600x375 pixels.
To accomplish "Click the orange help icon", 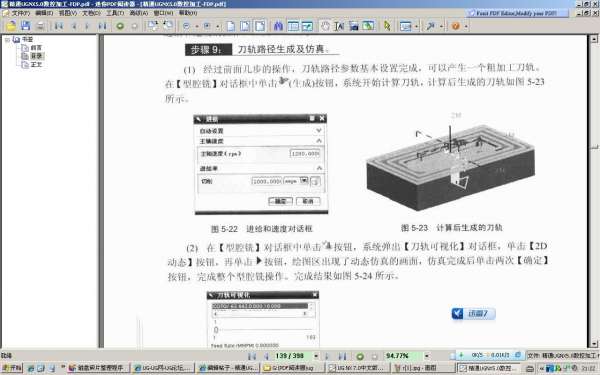I will [x=455, y=26].
